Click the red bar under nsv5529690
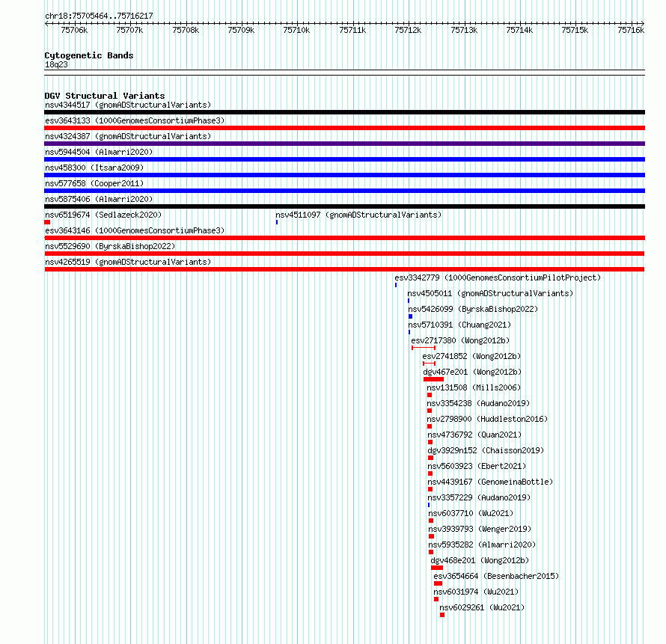 pos(344,254)
